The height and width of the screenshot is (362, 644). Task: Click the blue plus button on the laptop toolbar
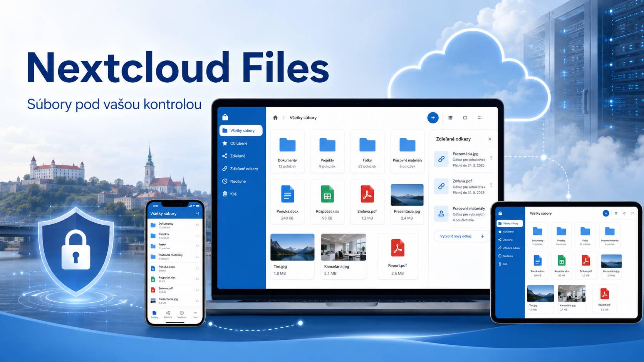433,118
